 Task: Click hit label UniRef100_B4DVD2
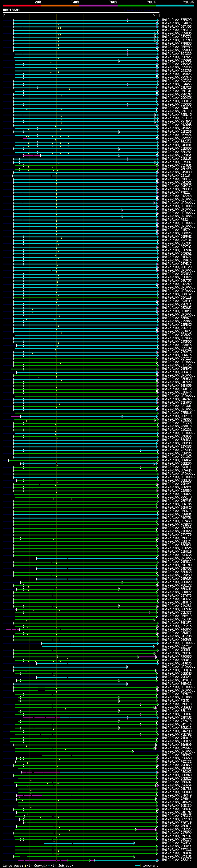177,568
